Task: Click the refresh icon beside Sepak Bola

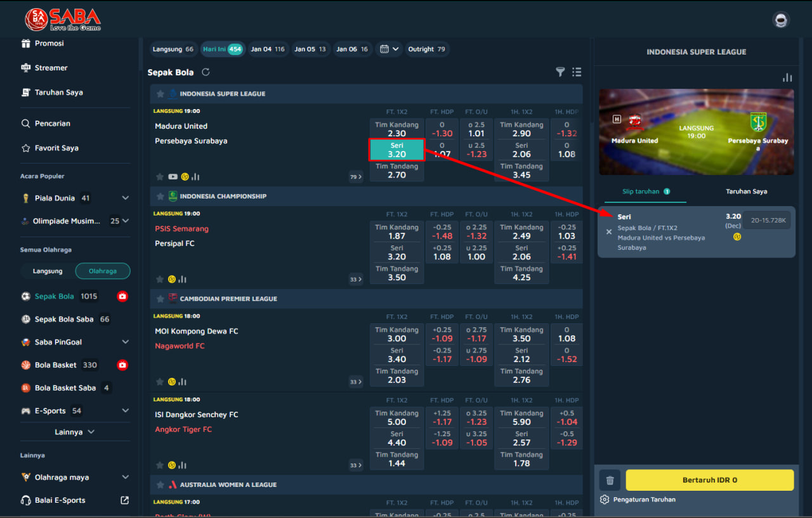Action: (206, 72)
